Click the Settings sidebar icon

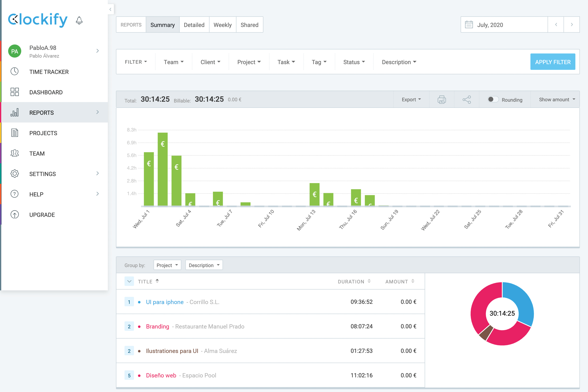pyautogui.click(x=15, y=174)
